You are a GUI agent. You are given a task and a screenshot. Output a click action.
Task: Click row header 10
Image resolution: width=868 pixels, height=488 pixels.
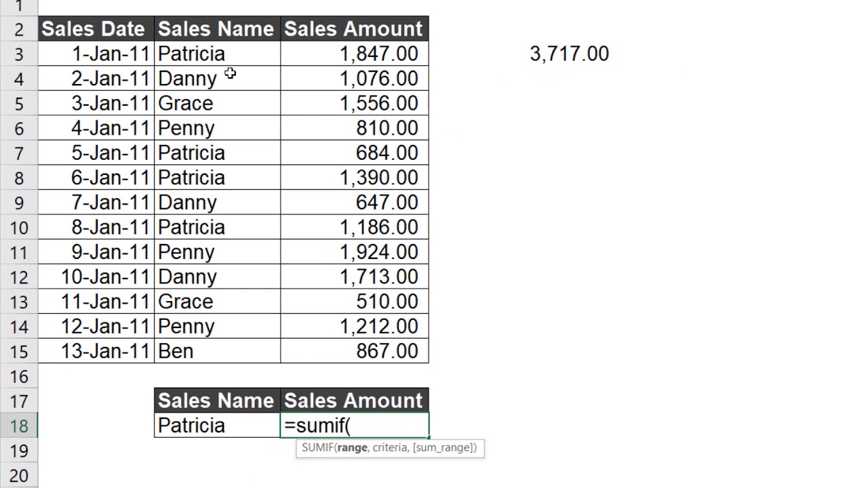pyautogui.click(x=19, y=228)
